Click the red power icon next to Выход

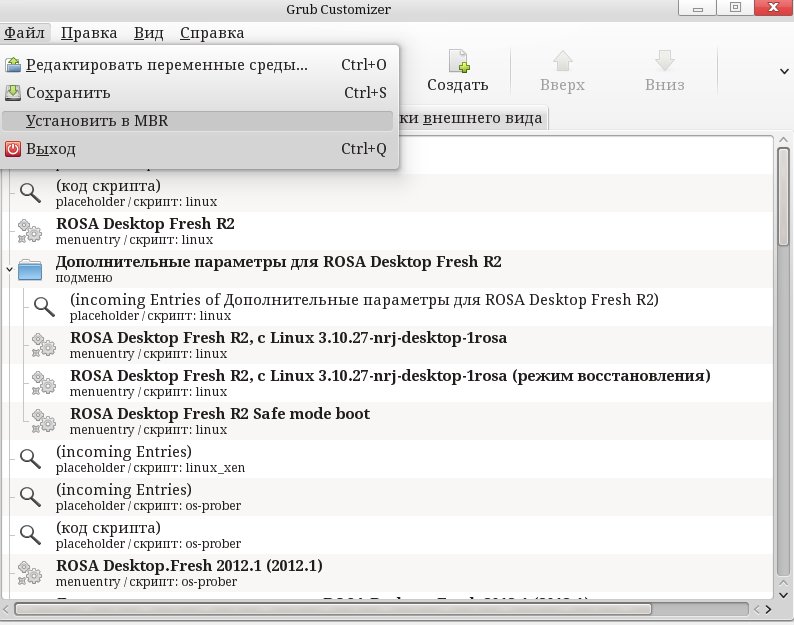13,149
